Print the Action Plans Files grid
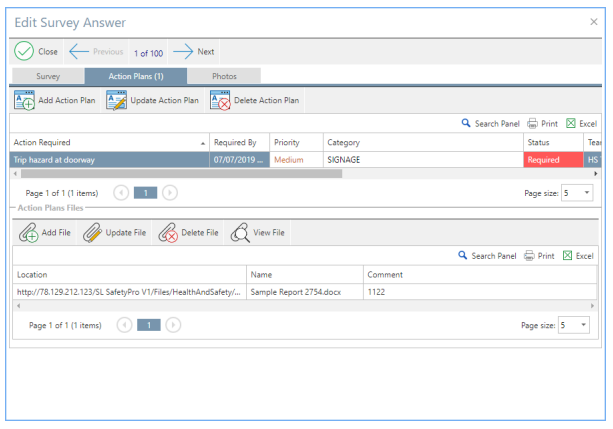Image resolution: width=613 pixels, height=429 pixels. coord(540,256)
